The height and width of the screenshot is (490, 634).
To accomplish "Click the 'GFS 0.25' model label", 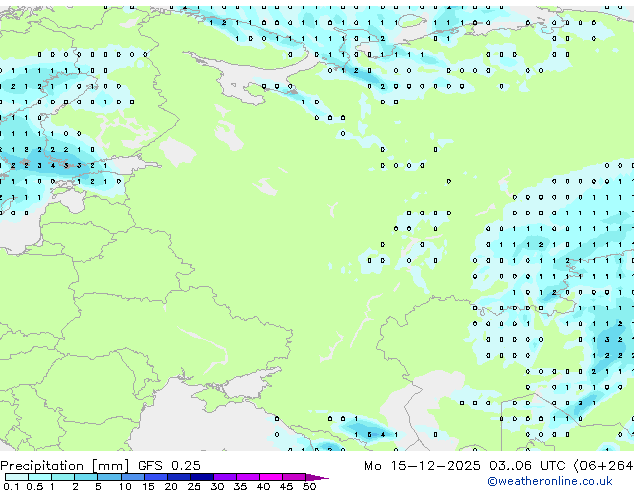I will [169, 466].
